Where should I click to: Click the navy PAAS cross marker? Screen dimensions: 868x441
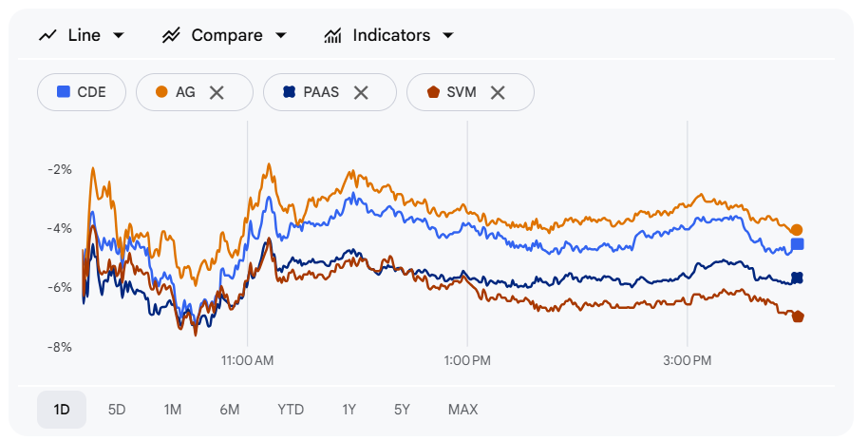coord(289,92)
